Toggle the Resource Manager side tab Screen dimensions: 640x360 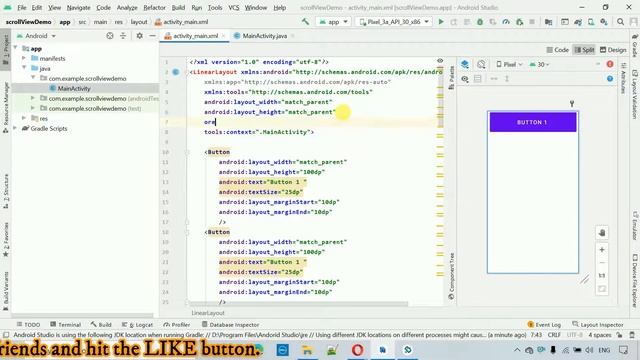(6, 107)
